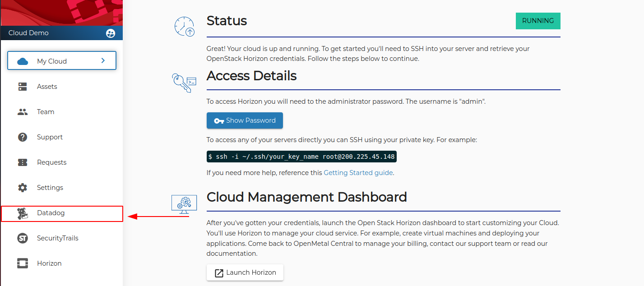Expand the My Cloud chevron arrow

(102, 60)
